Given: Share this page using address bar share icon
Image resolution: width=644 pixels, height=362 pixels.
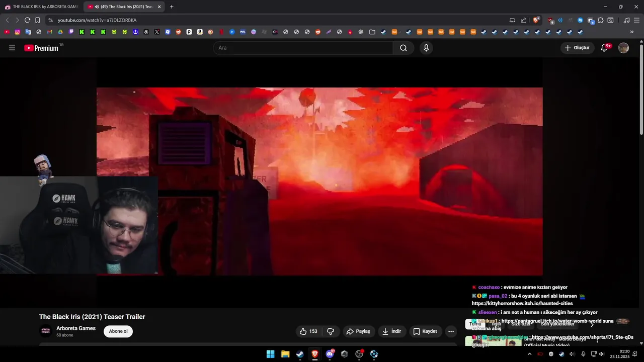Looking at the screenshot, I should [x=523, y=20].
